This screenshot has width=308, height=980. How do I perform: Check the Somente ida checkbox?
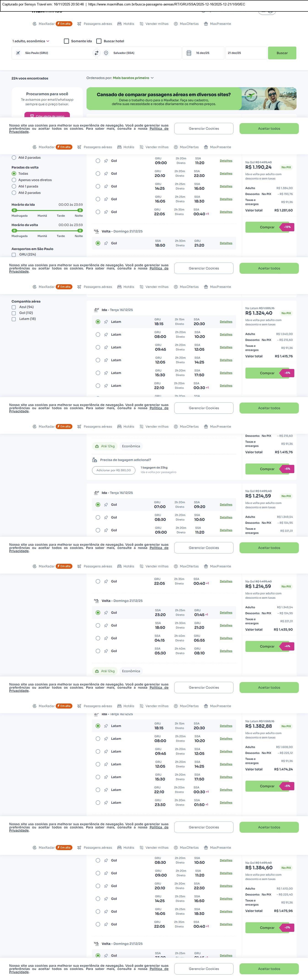[66, 41]
